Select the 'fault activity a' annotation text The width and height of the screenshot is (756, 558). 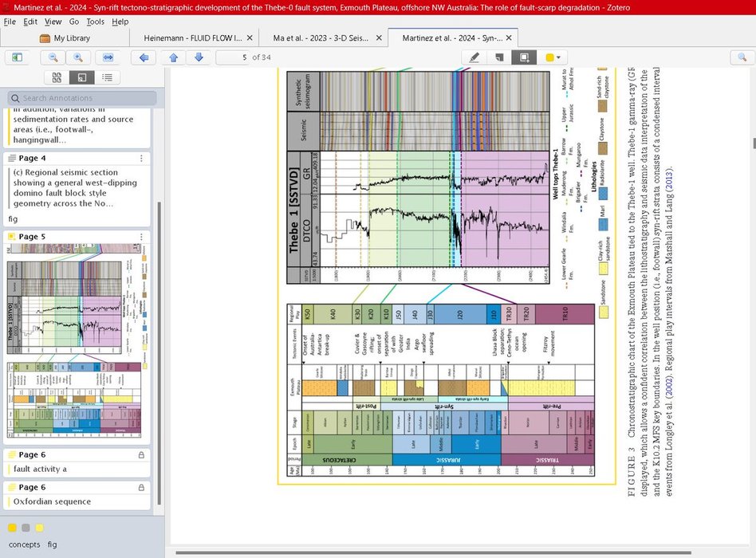pos(40,469)
